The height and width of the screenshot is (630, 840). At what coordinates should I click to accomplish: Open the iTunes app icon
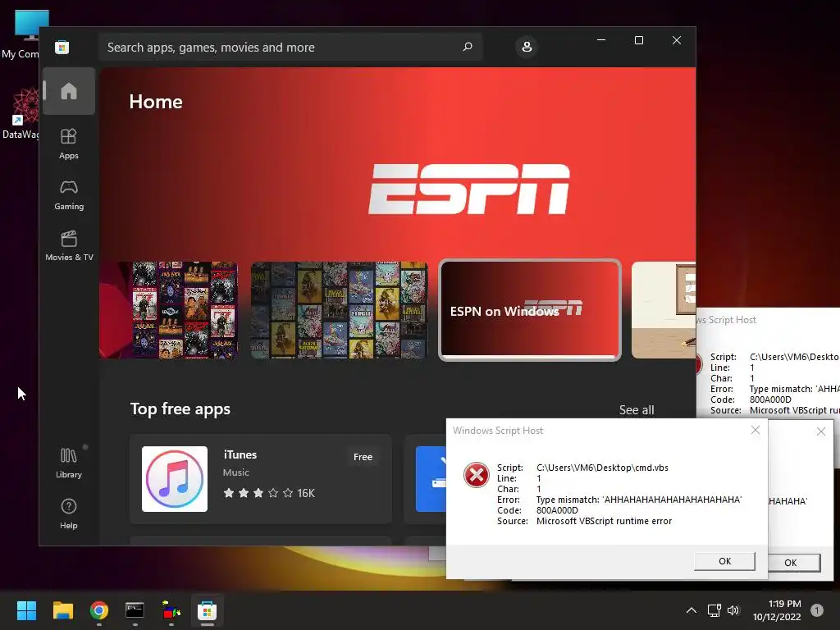point(175,479)
